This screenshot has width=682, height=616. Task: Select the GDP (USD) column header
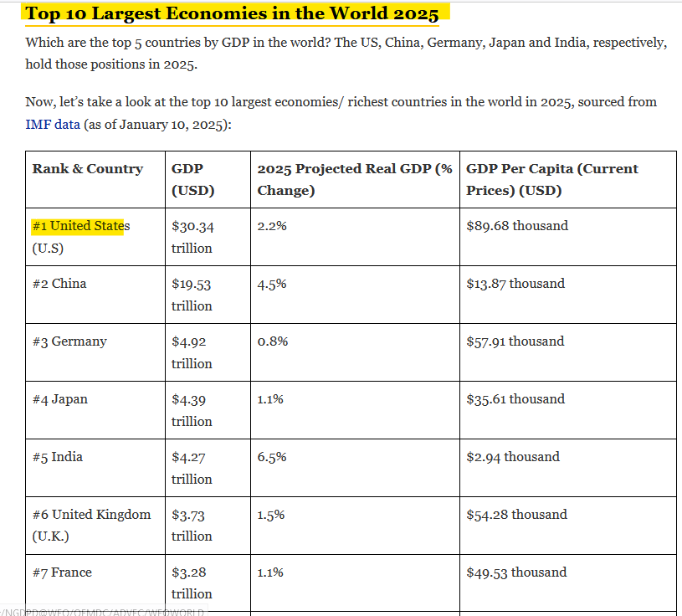[x=208, y=180]
